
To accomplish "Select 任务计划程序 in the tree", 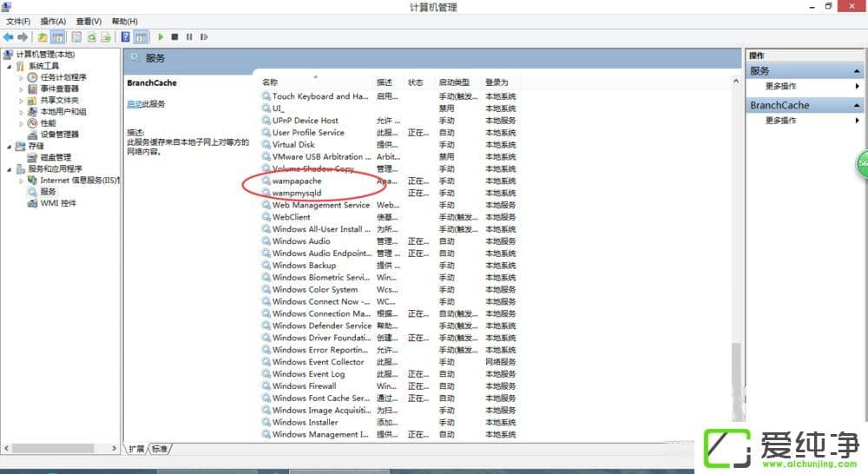I will 63,77.
